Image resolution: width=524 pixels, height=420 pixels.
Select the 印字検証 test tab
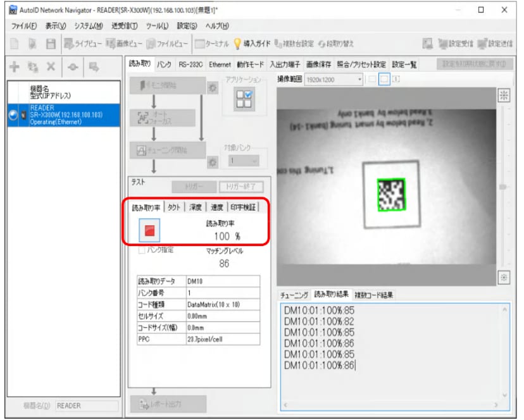[x=243, y=207]
